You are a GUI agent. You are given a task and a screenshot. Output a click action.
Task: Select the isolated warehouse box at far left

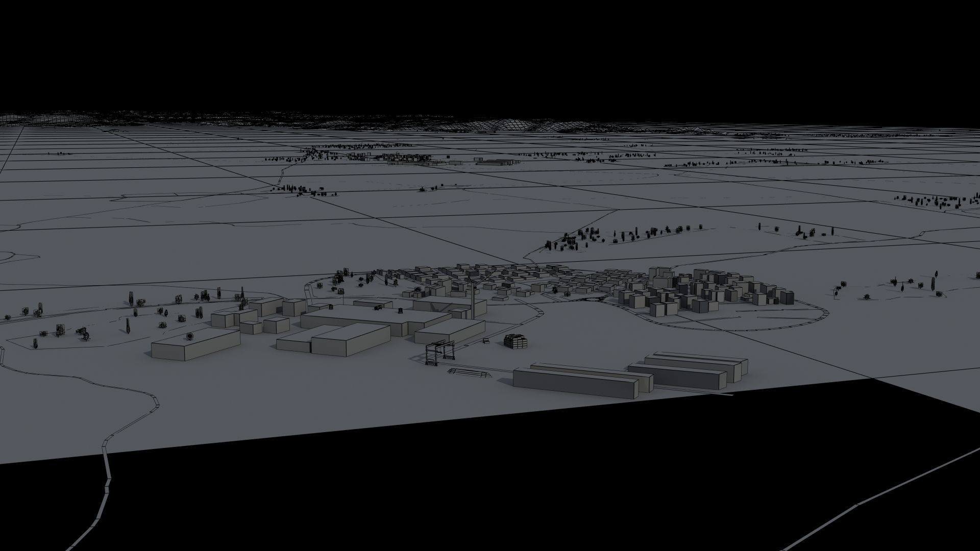(195, 344)
